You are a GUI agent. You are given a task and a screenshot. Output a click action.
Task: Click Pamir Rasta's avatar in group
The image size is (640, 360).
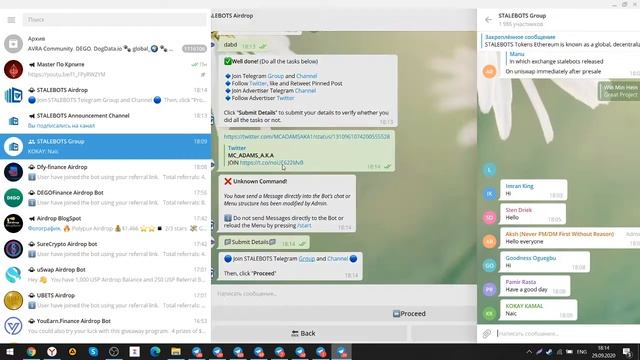[x=489, y=289]
